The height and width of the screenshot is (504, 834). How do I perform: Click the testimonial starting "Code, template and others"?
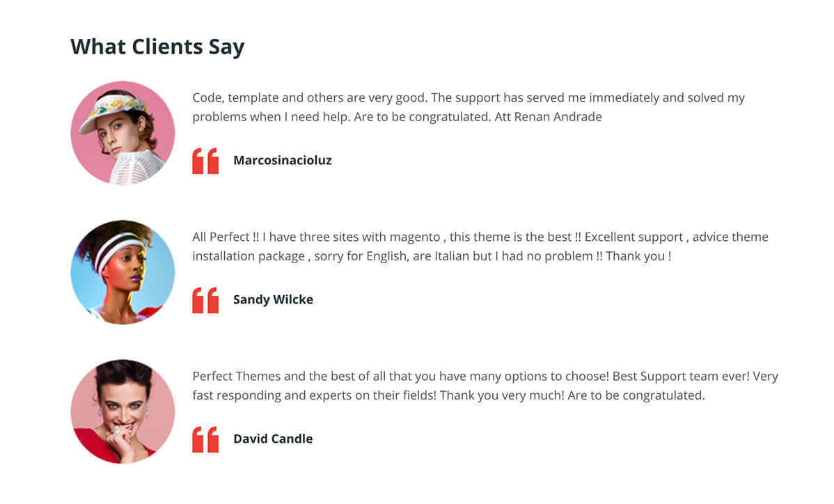pyautogui.click(x=469, y=97)
